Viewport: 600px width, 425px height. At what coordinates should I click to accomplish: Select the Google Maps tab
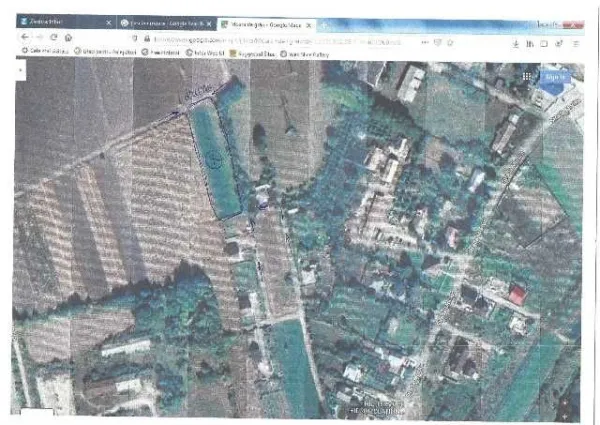pos(266,25)
